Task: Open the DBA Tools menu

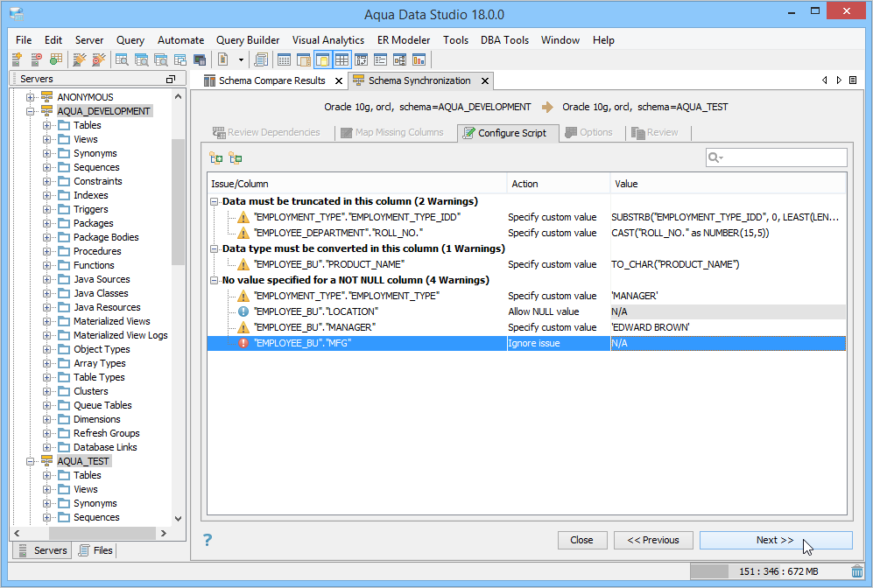Action: point(504,40)
